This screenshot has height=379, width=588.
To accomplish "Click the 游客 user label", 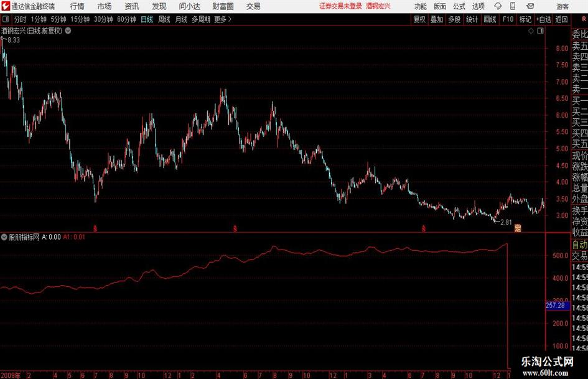I will (x=562, y=6).
